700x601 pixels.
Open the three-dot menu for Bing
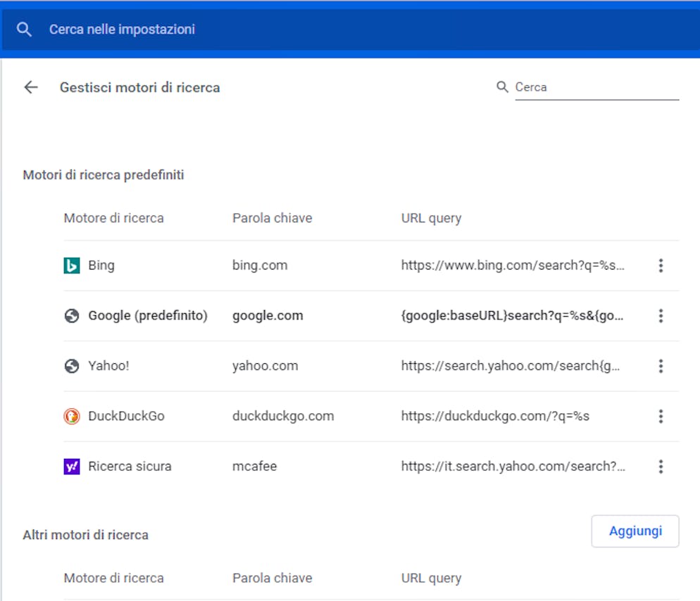[661, 265]
